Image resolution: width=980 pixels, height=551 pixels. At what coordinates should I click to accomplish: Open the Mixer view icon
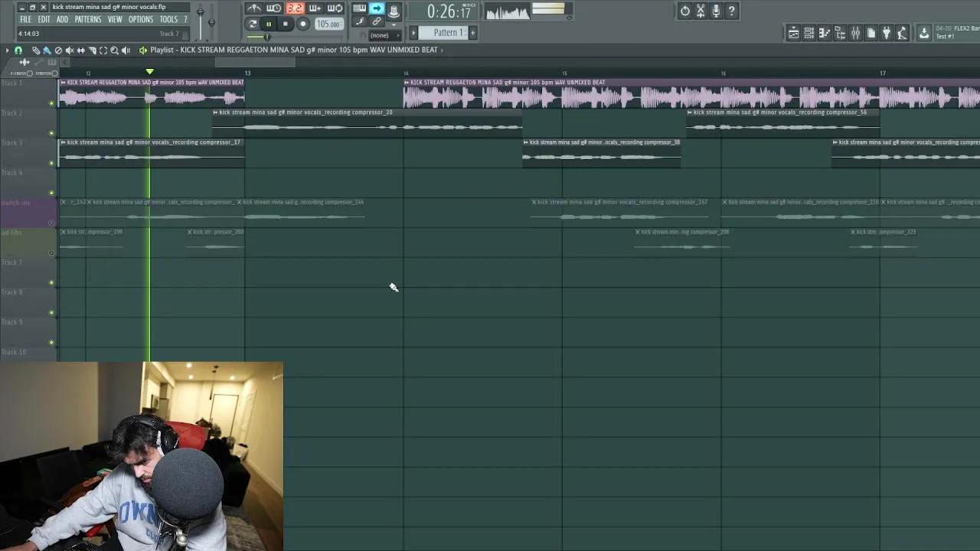pyautogui.click(x=855, y=33)
